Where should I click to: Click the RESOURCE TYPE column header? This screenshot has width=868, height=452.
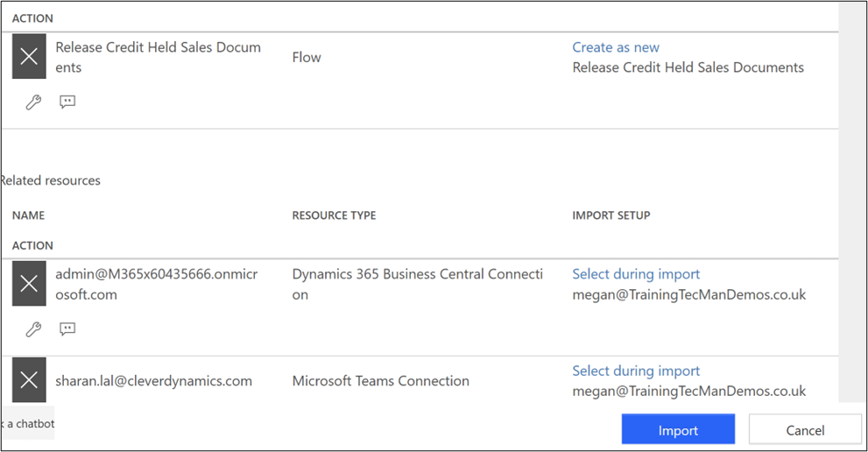pos(334,215)
